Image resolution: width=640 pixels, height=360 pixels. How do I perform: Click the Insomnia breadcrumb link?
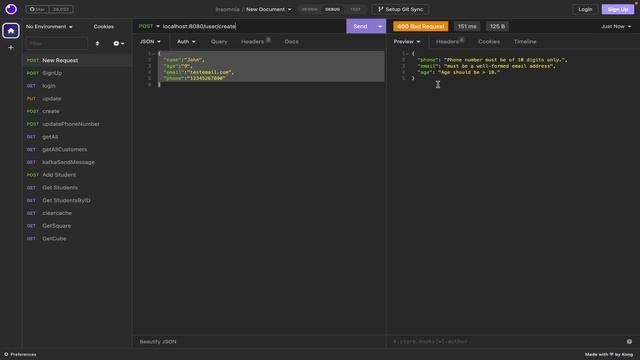(227, 9)
